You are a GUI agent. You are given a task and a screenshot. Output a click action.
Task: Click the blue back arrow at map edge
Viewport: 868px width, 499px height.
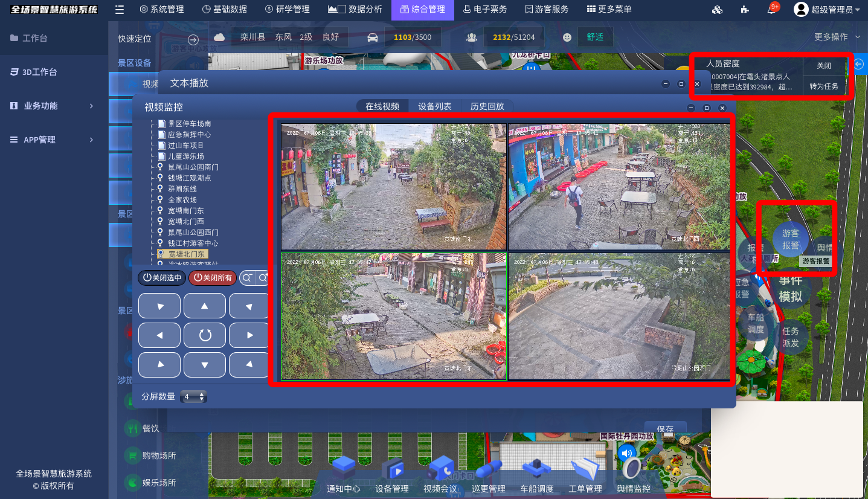[x=858, y=64]
